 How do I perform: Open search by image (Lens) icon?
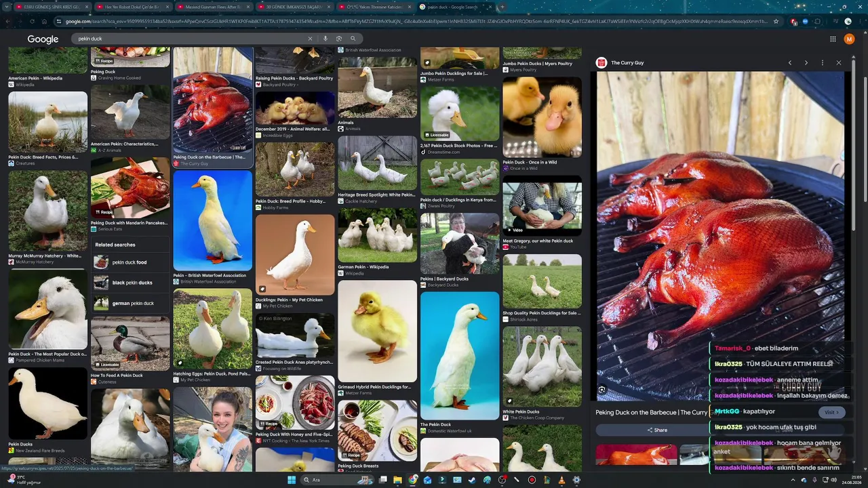pos(339,39)
